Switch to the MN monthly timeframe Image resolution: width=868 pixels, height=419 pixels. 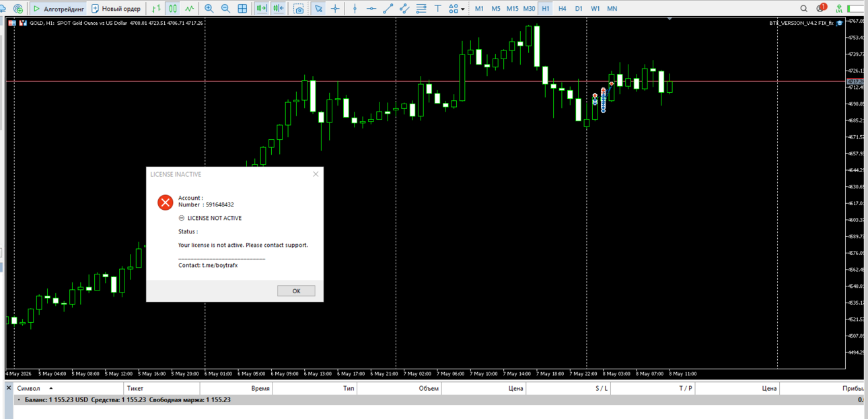point(612,9)
